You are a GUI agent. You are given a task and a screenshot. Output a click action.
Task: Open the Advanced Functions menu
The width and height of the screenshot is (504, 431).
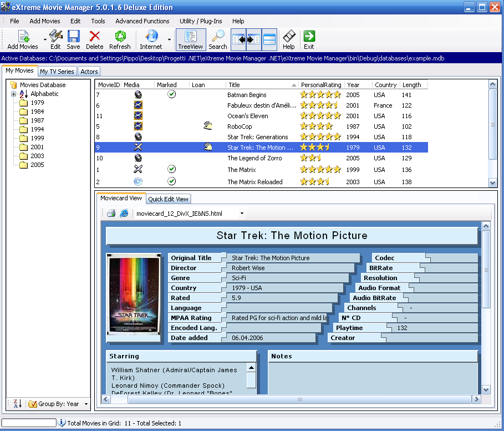[142, 21]
